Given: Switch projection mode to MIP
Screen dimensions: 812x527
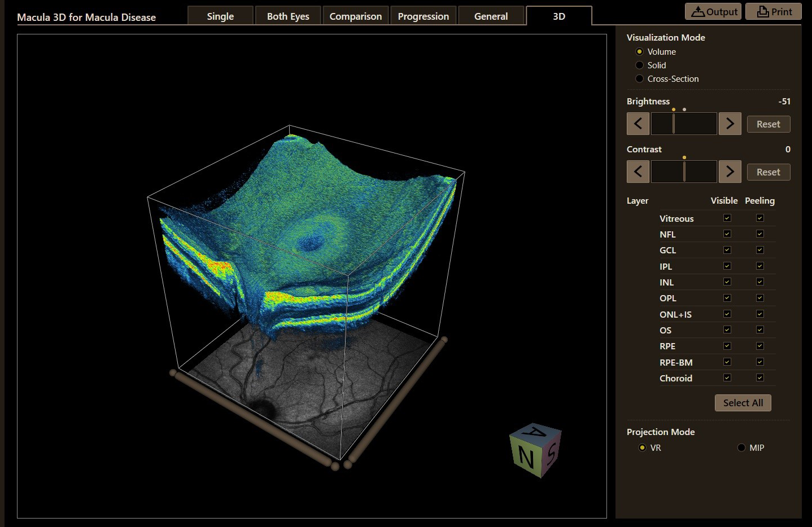Looking at the screenshot, I should pyautogui.click(x=741, y=447).
